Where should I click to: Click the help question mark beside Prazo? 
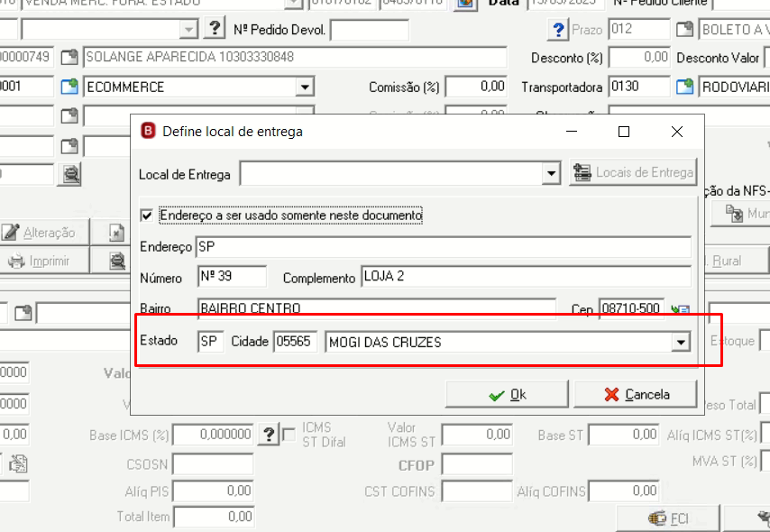tap(558, 30)
